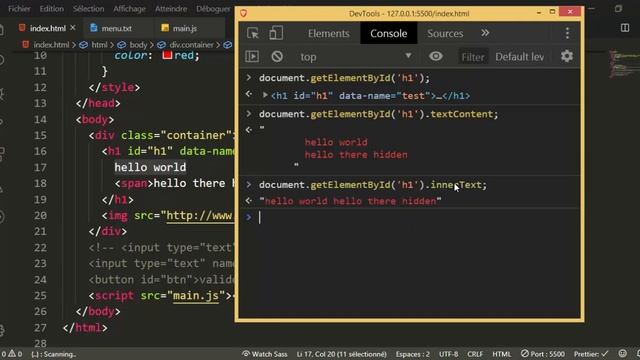Select the DevTools inspect element picker icon
The width and height of the screenshot is (640, 360).
253,33
